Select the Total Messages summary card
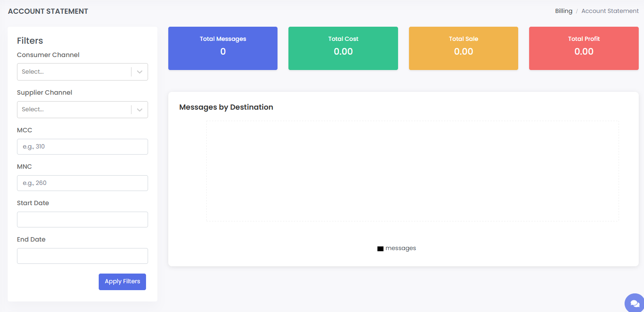This screenshot has height=312, width=644. 223,48
